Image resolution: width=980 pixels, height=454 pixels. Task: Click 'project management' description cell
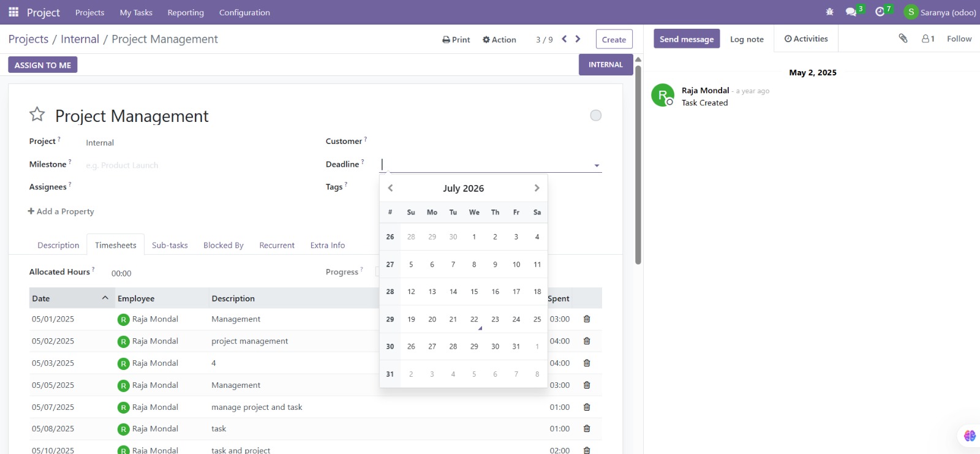249,341
